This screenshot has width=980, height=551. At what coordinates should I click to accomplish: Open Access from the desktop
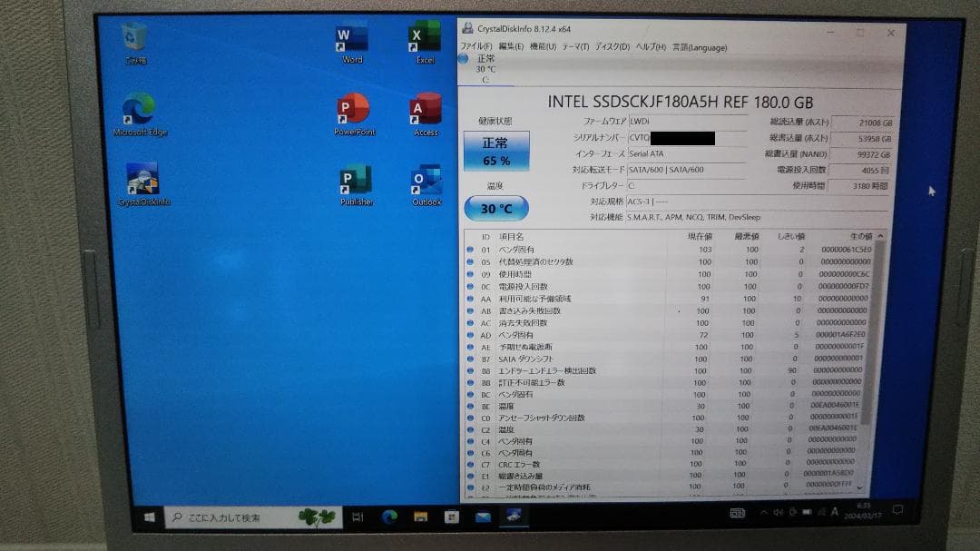pos(426,109)
